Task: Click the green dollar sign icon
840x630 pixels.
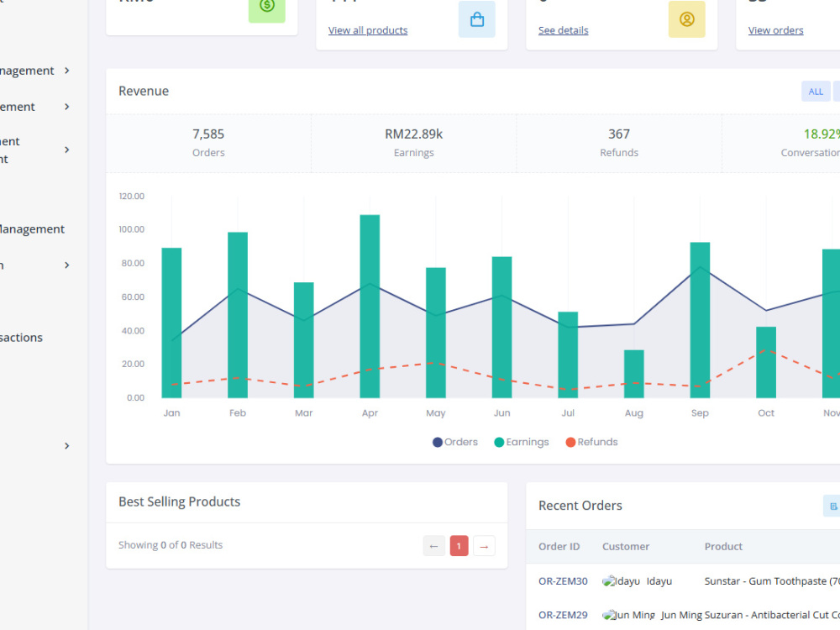Action: point(267,8)
